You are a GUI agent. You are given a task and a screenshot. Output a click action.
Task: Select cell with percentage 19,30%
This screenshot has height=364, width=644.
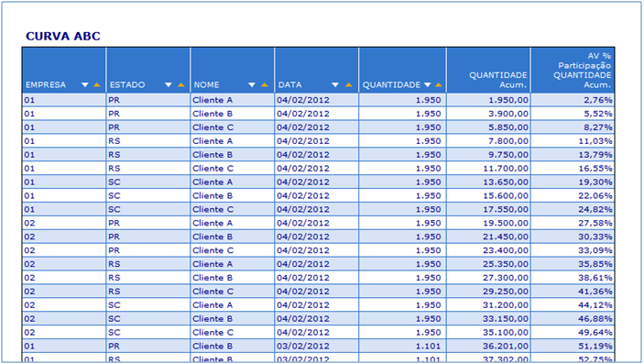click(x=573, y=182)
